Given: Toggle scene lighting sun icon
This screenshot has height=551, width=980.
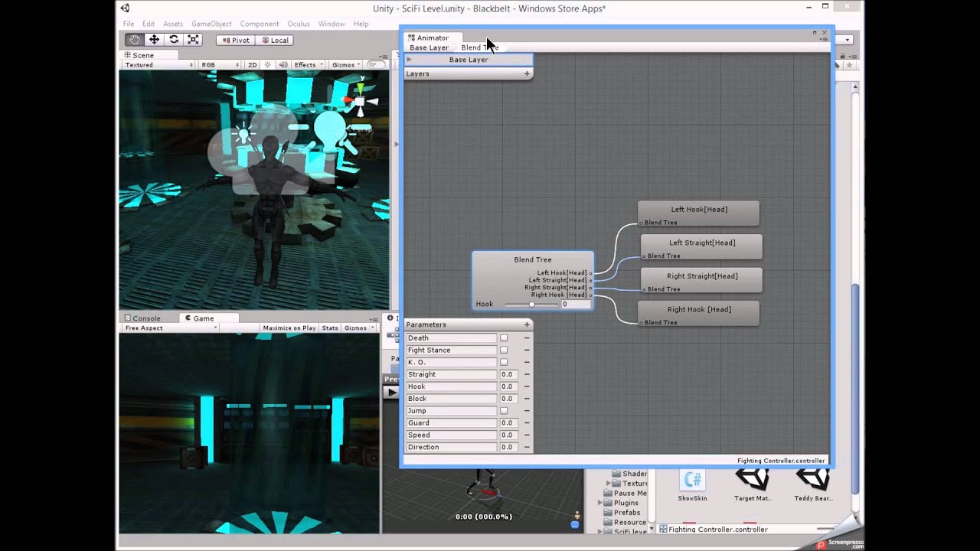Looking at the screenshot, I should tap(267, 65).
